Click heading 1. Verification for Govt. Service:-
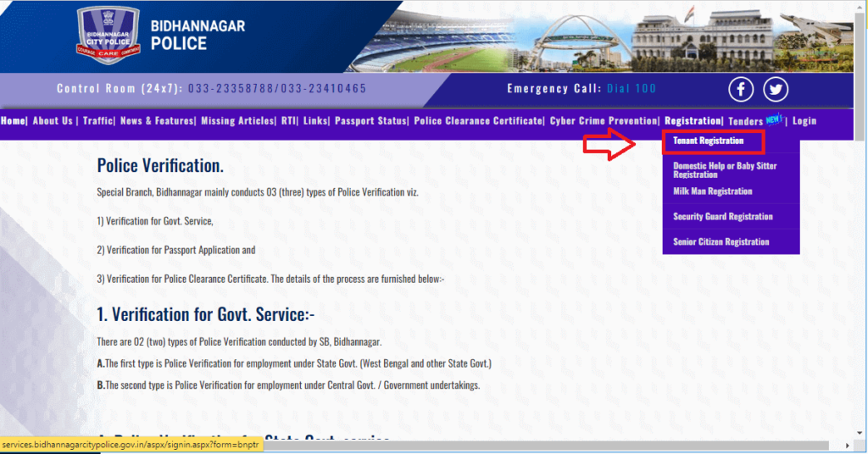Viewport: 868px width, 454px height. click(205, 314)
